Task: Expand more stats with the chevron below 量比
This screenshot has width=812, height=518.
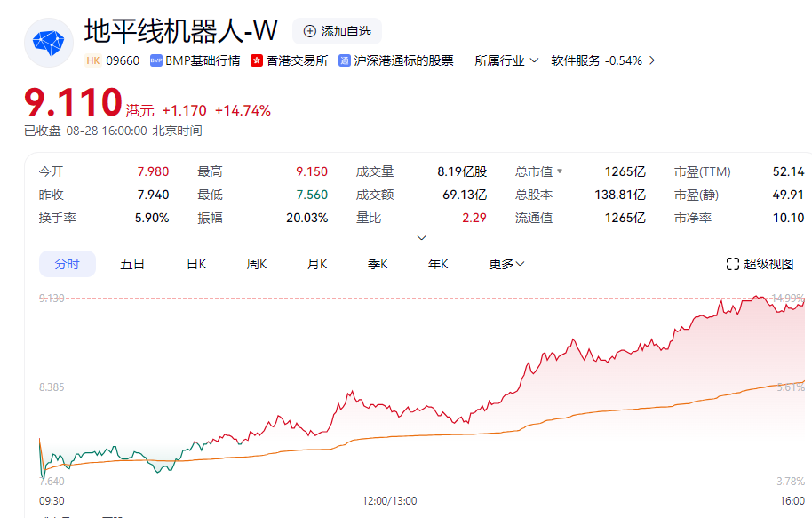Action: pyautogui.click(x=421, y=238)
